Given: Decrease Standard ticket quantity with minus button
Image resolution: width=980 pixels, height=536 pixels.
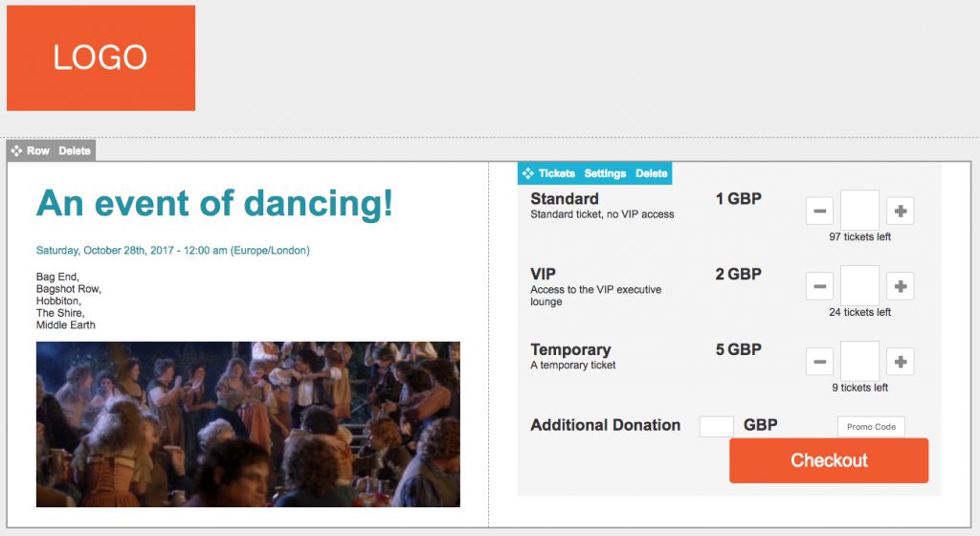Looking at the screenshot, I should click(x=820, y=211).
